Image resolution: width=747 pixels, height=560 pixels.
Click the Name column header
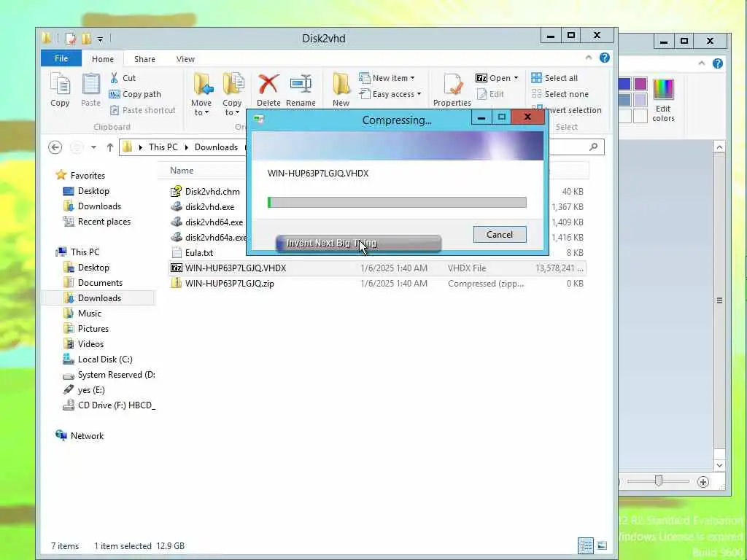(182, 171)
